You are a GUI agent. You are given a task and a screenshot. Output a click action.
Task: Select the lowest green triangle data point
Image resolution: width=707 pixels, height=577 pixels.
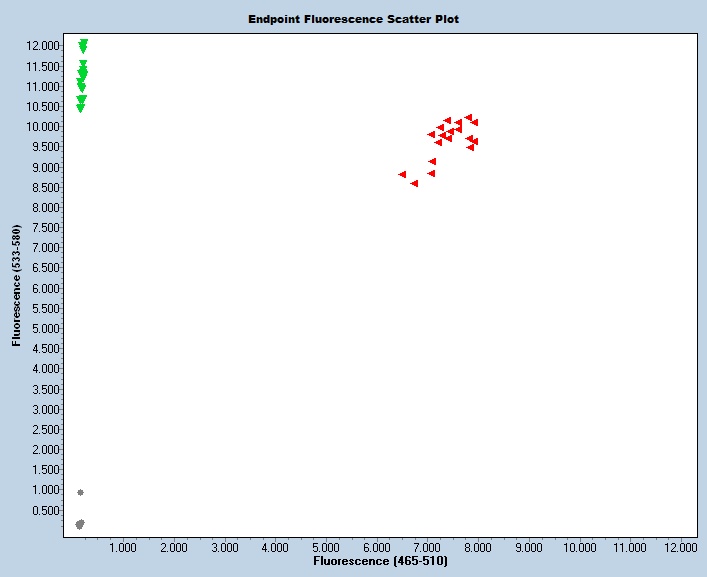pos(80,108)
